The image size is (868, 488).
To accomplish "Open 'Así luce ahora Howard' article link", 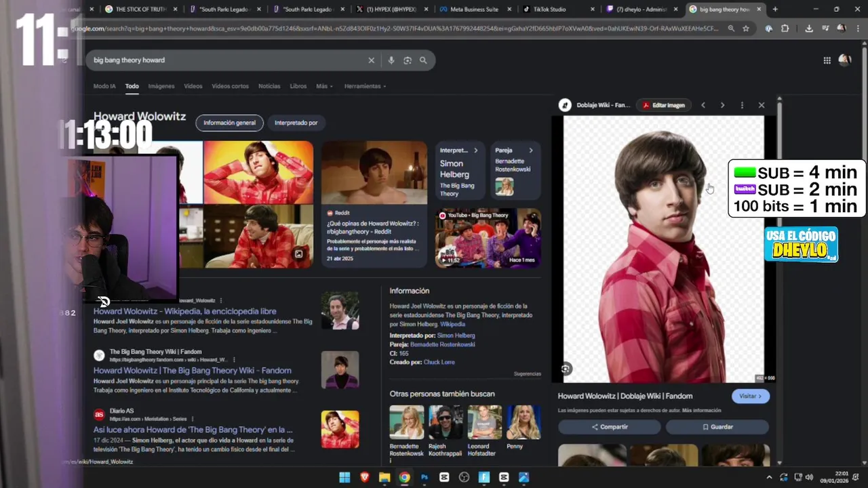I will [193, 430].
